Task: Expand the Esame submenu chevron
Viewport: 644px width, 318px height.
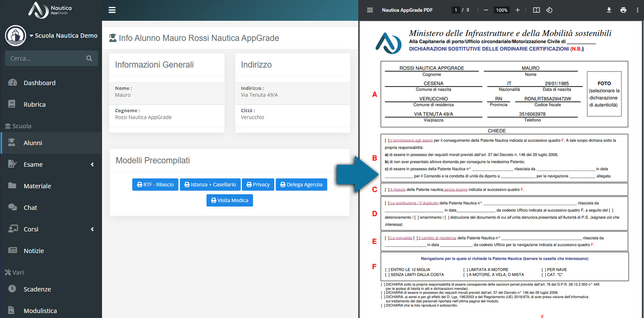Action: click(92, 165)
